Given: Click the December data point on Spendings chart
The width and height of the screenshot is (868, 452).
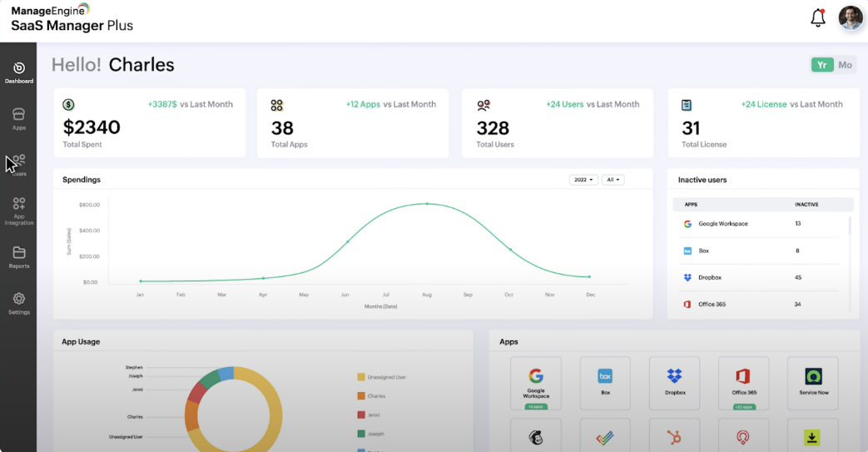Looking at the screenshot, I should (x=589, y=276).
